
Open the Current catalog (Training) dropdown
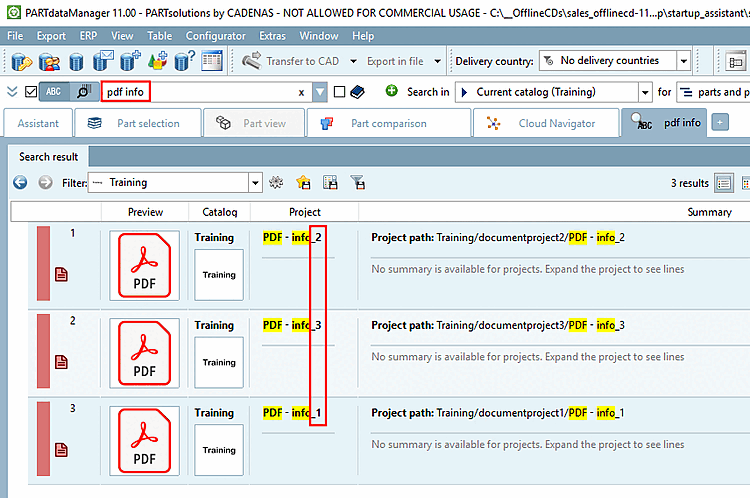pos(554,92)
